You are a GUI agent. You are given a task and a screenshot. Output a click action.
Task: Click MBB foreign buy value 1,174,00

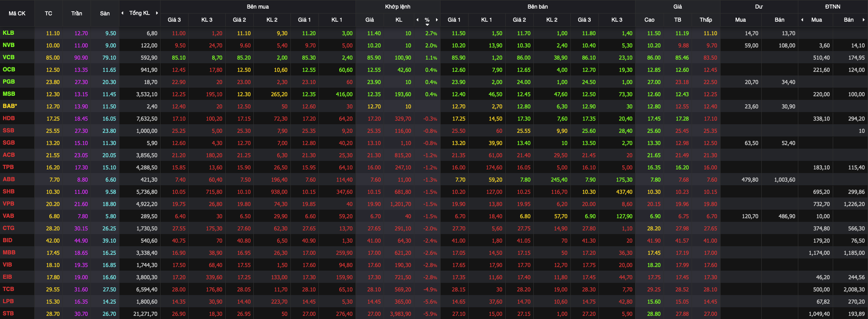coord(819,253)
